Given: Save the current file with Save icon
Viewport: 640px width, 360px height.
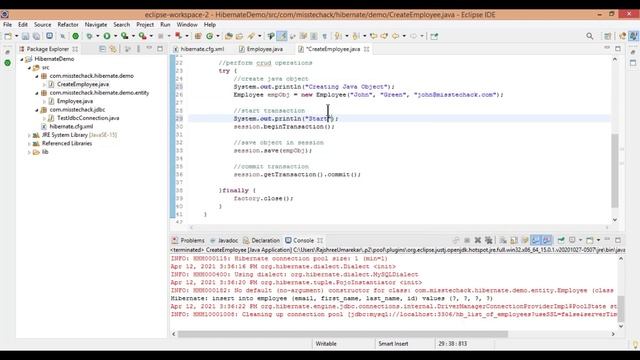Looking at the screenshot, I should (25, 36).
